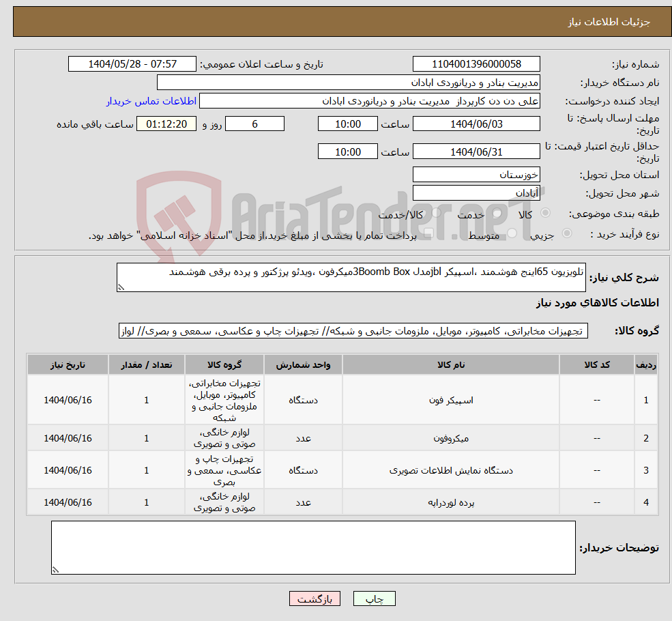Image resolution: width=672 pixels, height=621 pixels.
Task: Select the متوسط purchase type radio
Action: tap(512, 232)
